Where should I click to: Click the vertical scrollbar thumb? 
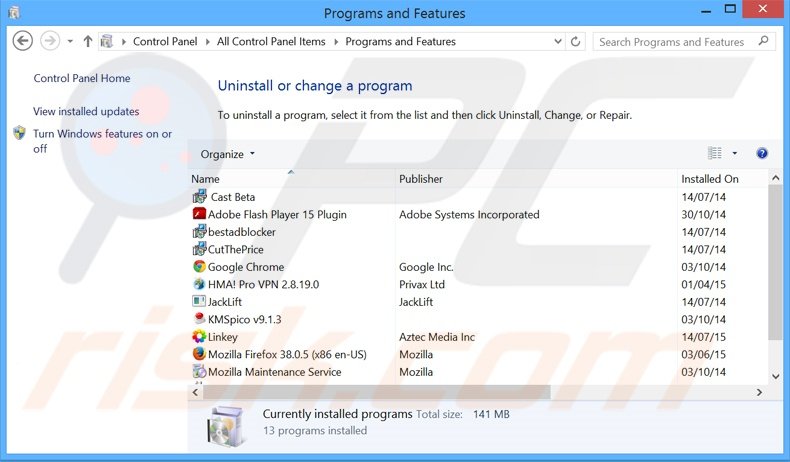(x=775, y=262)
